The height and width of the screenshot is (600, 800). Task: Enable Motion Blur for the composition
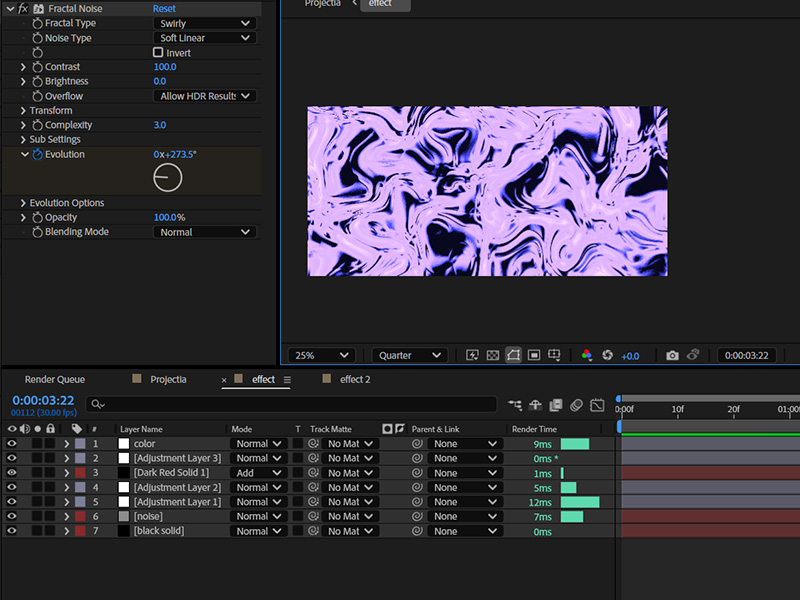(x=577, y=405)
